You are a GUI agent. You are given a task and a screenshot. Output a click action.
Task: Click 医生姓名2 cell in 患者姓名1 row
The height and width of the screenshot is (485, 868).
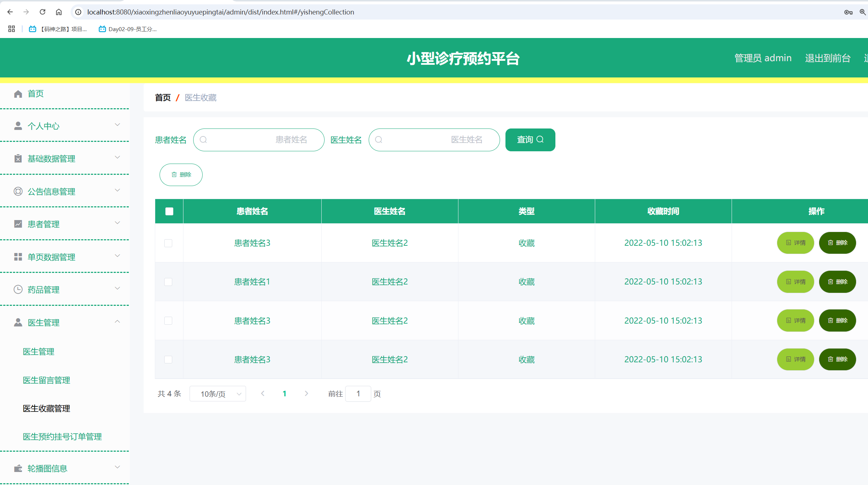390,282
